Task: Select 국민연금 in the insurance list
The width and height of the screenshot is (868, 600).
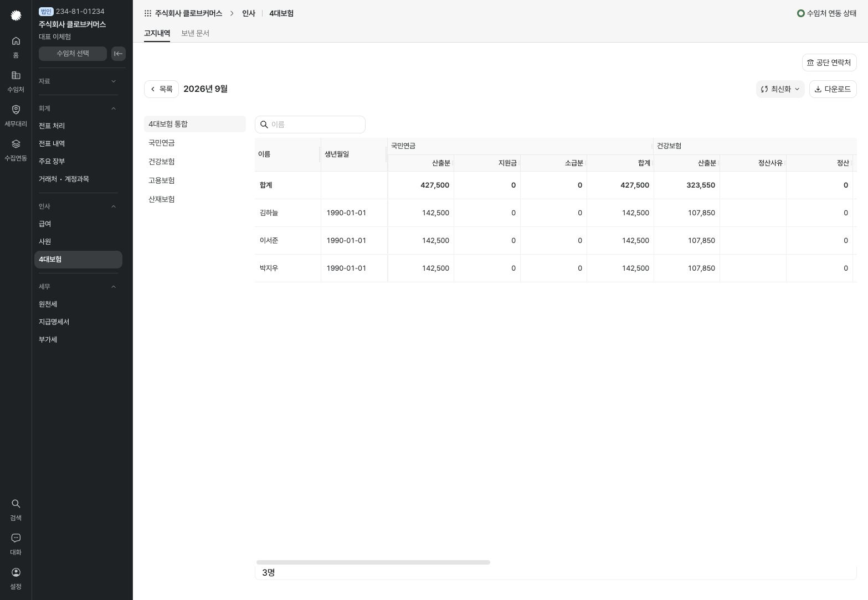Action: (x=195, y=143)
